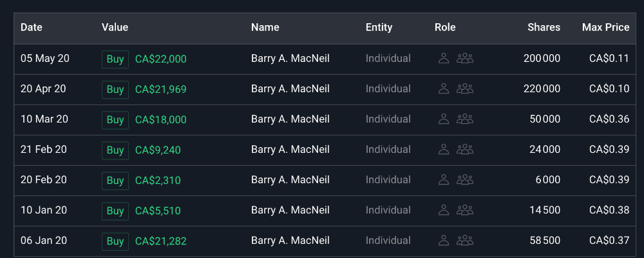Screen dimensions: 644x258
Task: Click the single person icon in 05 May 20 row
Action: click(443, 59)
